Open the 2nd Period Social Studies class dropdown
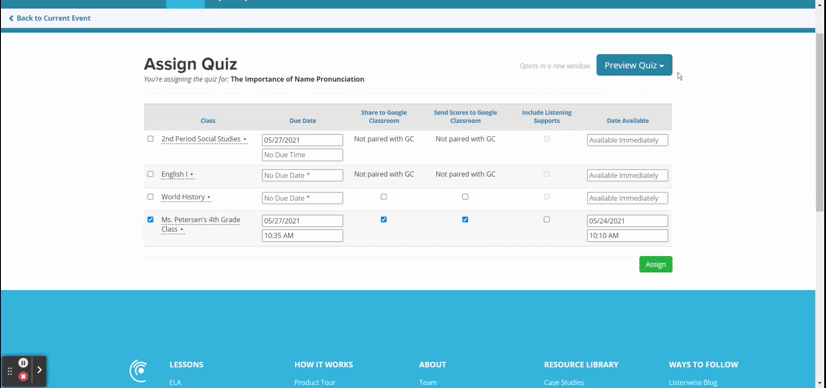This screenshot has width=826, height=388. [x=204, y=139]
